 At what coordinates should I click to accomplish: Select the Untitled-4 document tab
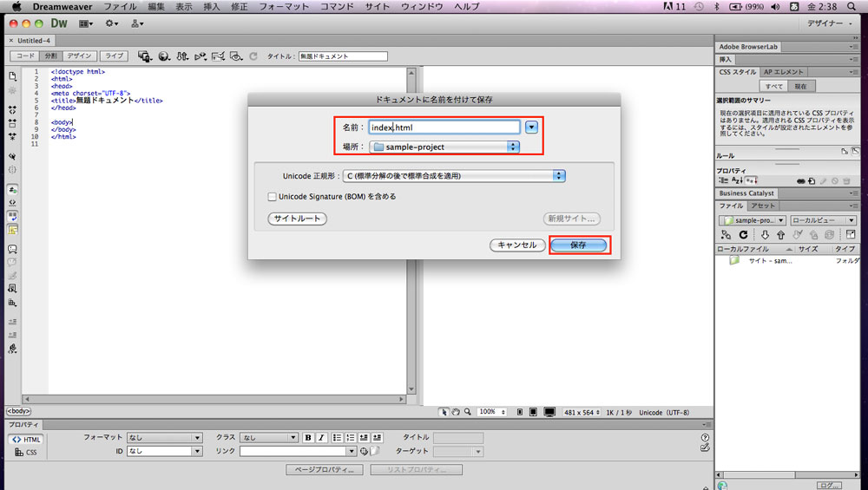[x=30, y=41]
